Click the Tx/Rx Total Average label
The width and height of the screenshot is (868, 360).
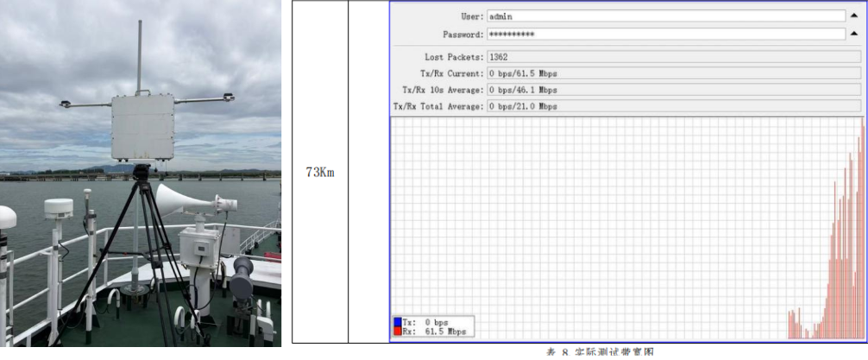[439, 106]
